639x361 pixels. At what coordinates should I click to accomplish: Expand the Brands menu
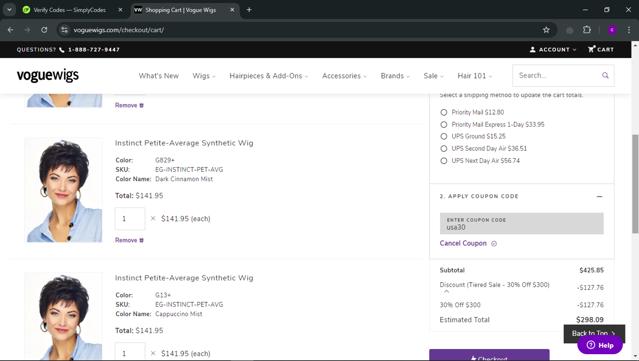click(x=395, y=76)
